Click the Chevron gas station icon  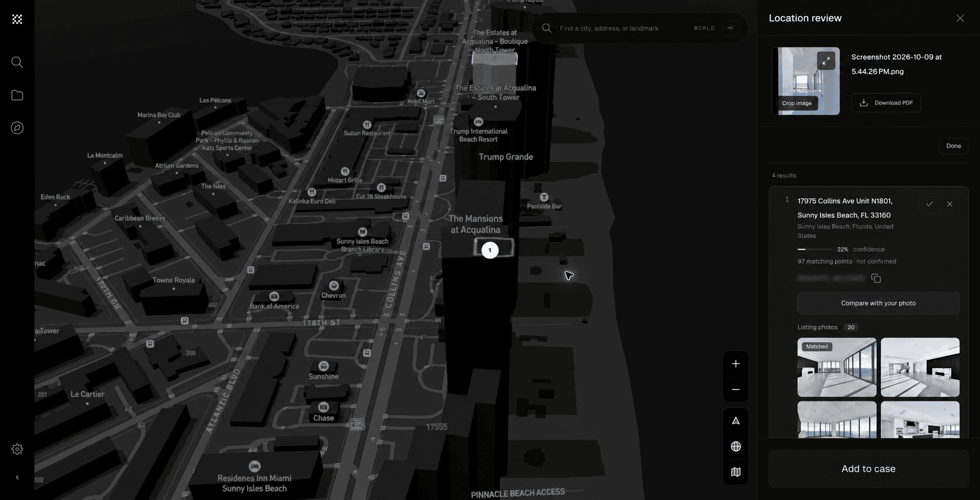click(334, 286)
